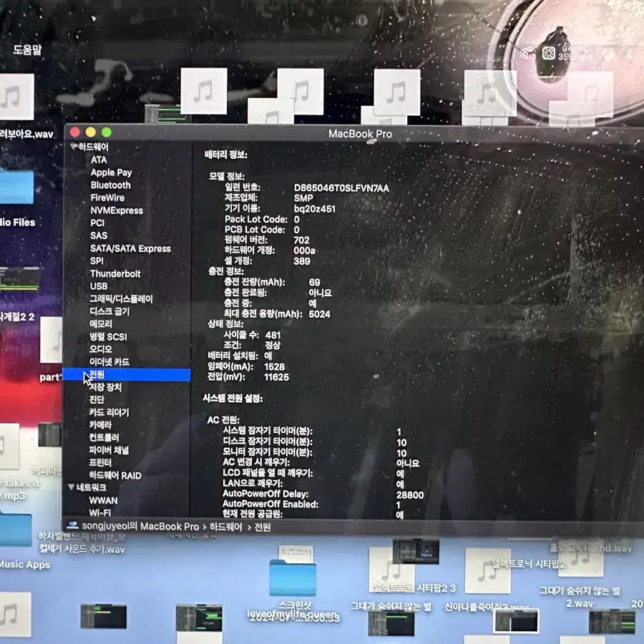This screenshot has height=644, width=644.
Task: Click the serial number D865046T0SLFVN7AA
Action: point(341,188)
